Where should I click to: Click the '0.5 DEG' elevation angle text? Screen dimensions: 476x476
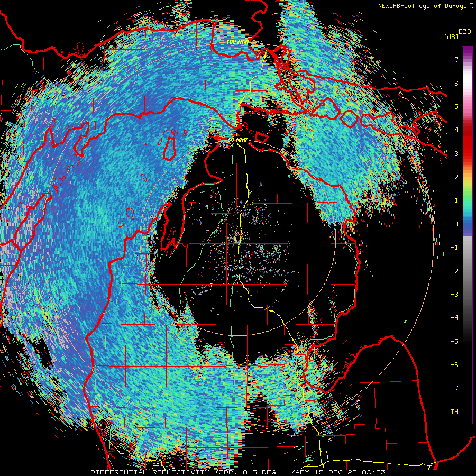[x=259, y=472]
